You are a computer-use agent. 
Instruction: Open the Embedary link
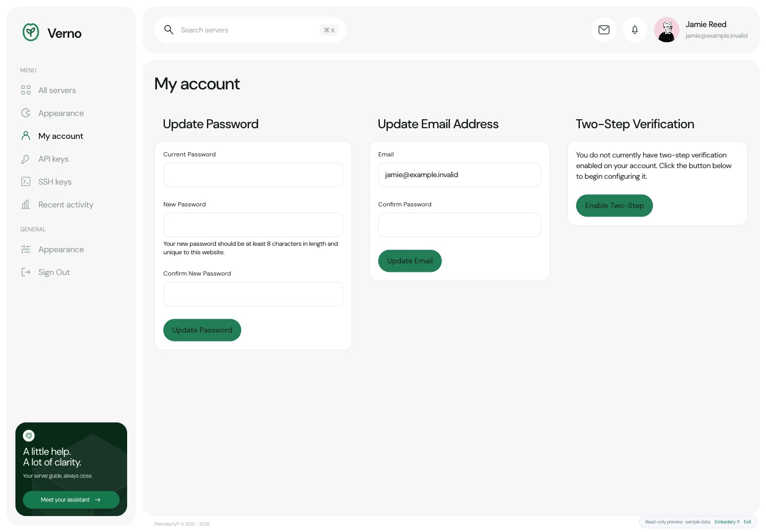pyautogui.click(x=727, y=522)
